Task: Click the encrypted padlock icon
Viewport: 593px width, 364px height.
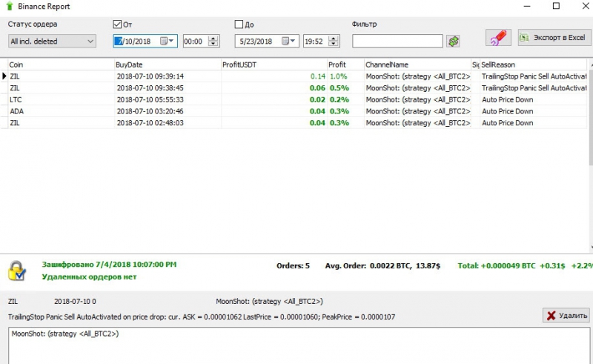Action: pos(16,271)
